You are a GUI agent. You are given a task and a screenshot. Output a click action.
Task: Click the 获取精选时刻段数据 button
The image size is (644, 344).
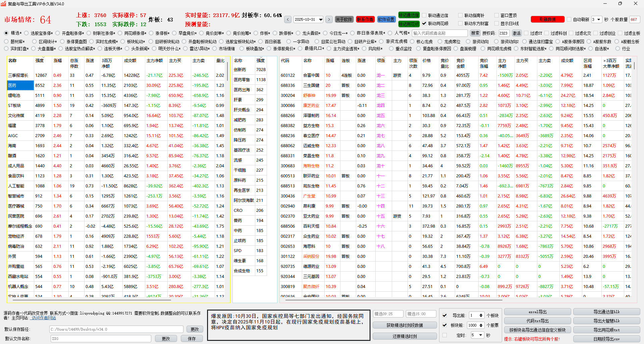pos(405,325)
